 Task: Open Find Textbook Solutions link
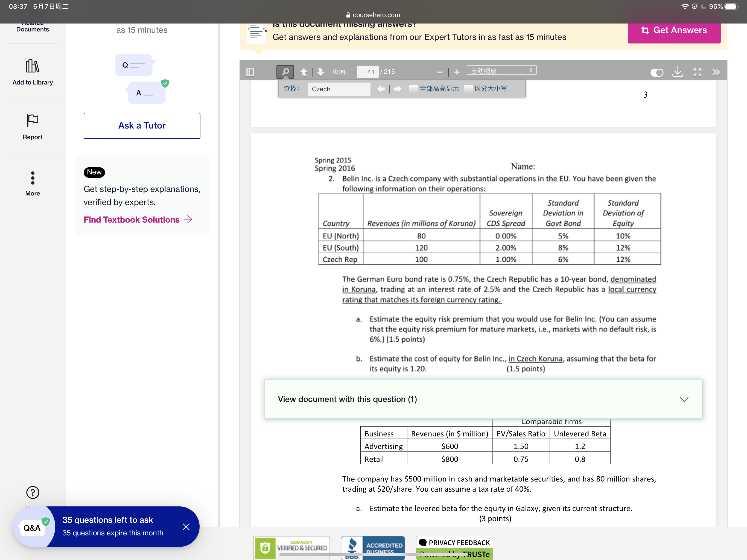pyautogui.click(x=132, y=220)
